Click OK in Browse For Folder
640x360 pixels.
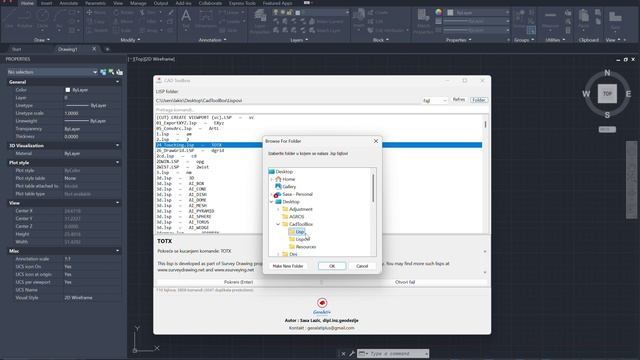(332, 266)
